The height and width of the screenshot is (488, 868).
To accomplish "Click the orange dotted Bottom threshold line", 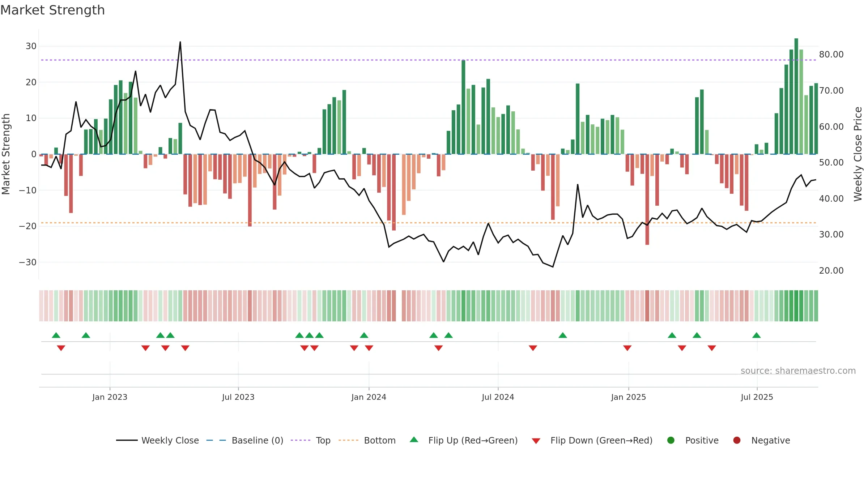I will click(x=429, y=223).
